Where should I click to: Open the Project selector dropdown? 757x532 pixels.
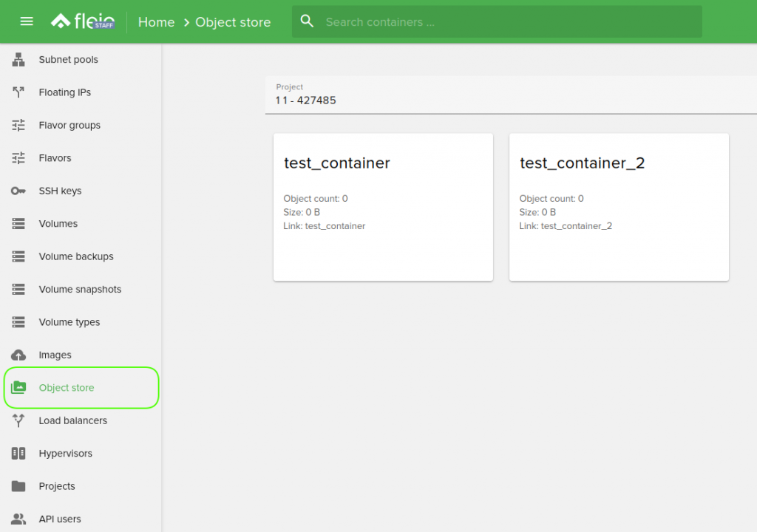[510, 100]
